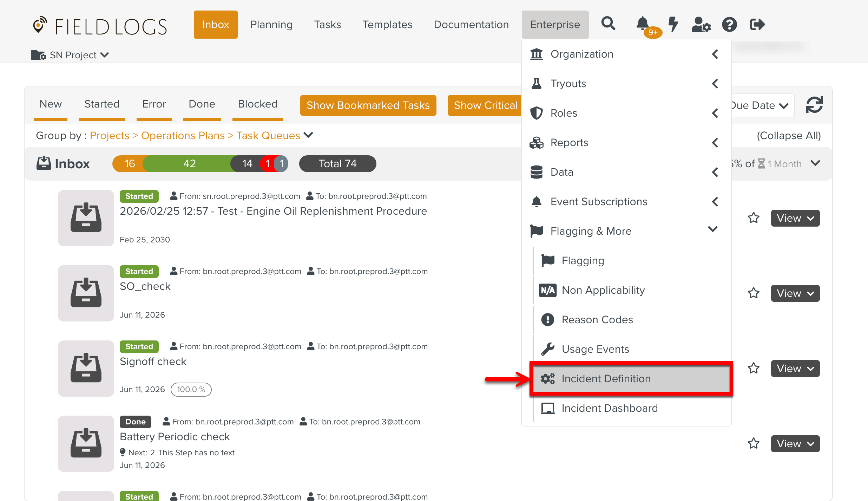The width and height of the screenshot is (868, 501).
Task: Click the Projects group-by link
Action: coord(110,135)
